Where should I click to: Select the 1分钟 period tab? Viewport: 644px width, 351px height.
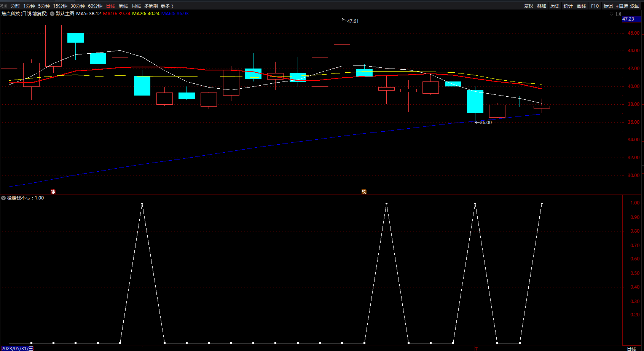coord(29,6)
